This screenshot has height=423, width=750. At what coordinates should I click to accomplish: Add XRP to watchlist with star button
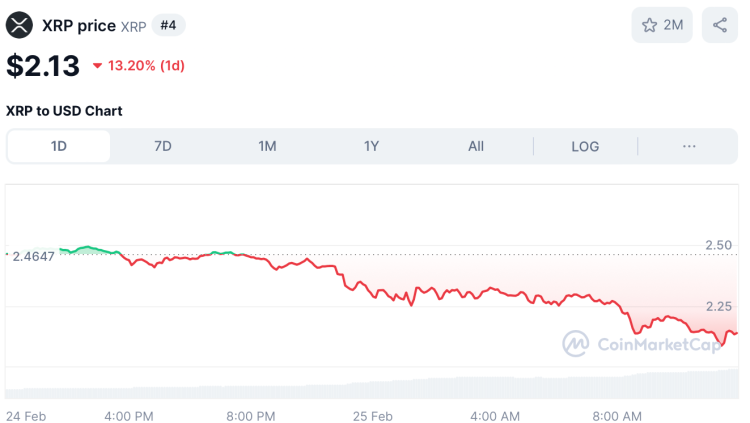(662, 25)
